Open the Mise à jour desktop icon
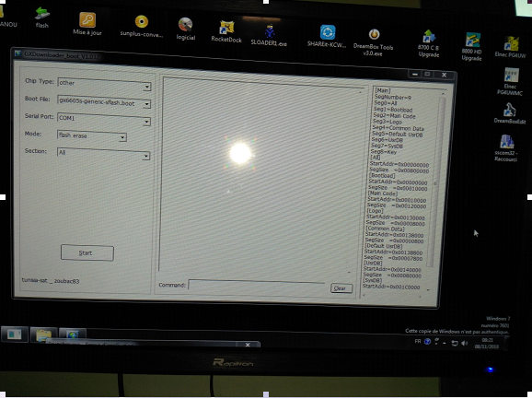 pyautogui.click(x=87, y=23)
